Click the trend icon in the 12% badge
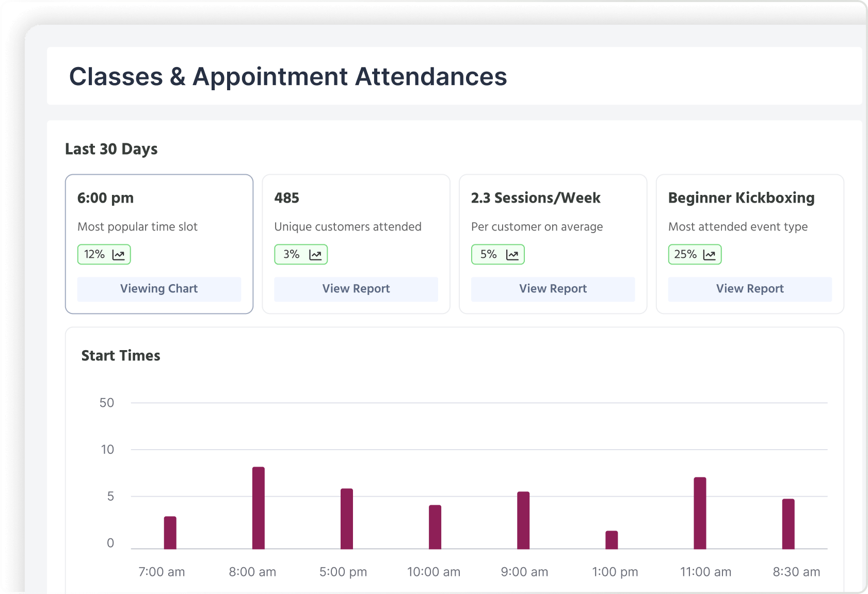 118,255
